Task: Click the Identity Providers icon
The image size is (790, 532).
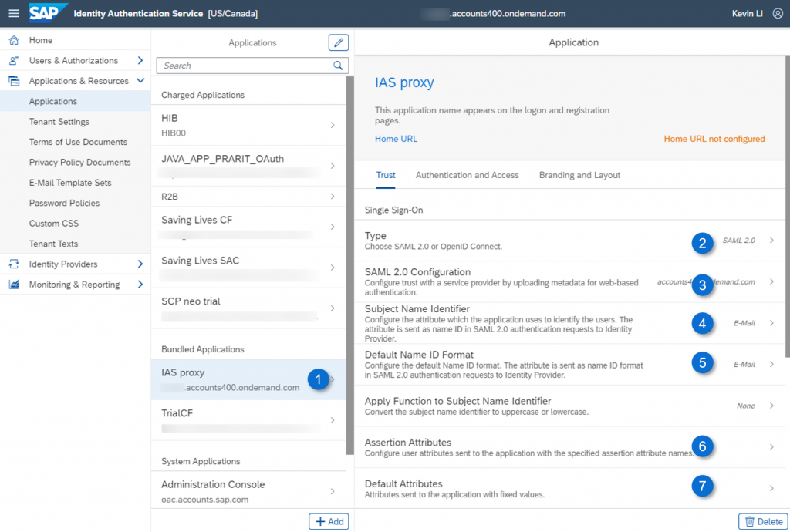Action: tap(14, 264)
